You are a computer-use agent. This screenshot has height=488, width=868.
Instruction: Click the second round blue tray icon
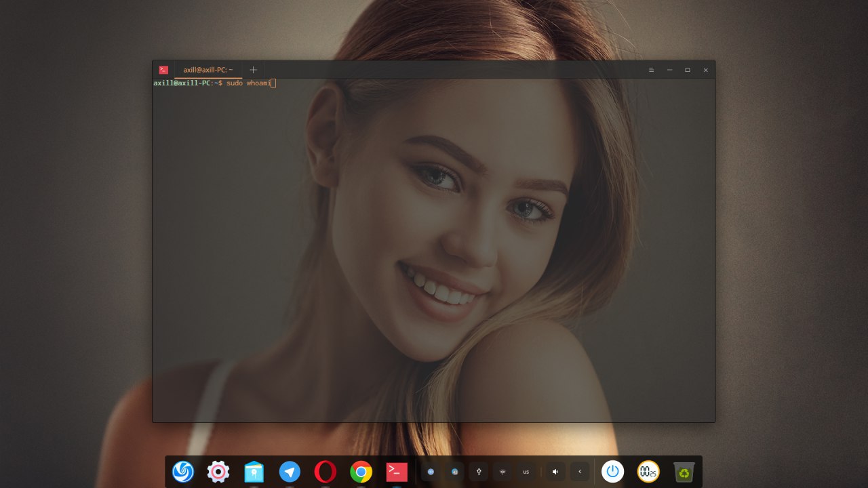[x=455, y=472]
